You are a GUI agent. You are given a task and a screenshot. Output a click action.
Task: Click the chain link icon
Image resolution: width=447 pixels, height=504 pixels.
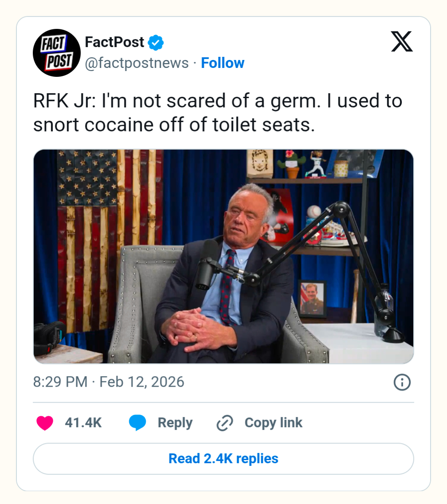[x=225, y=423]
